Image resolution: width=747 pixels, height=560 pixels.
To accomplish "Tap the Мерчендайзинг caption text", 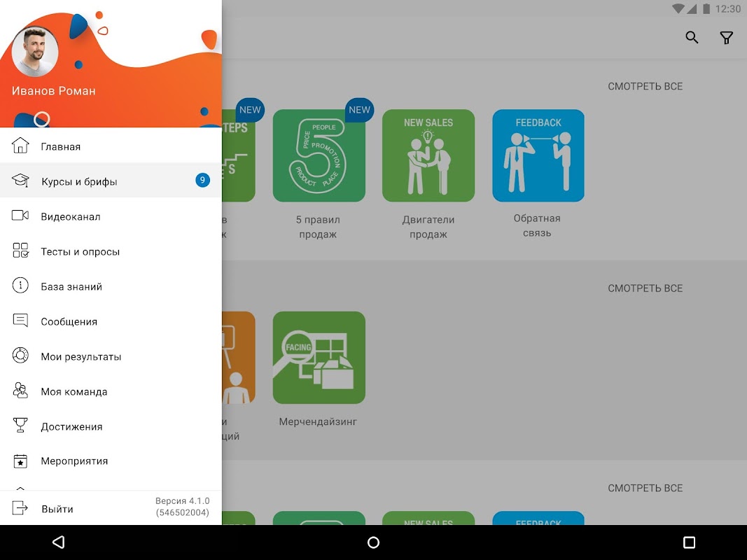I will coord(318,421).
